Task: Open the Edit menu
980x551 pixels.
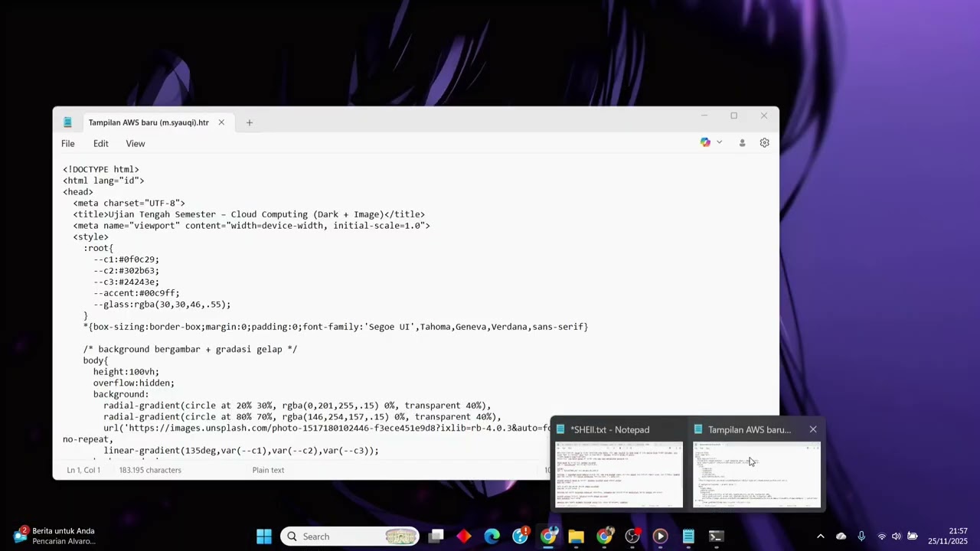Action: [x=101, y=144]
